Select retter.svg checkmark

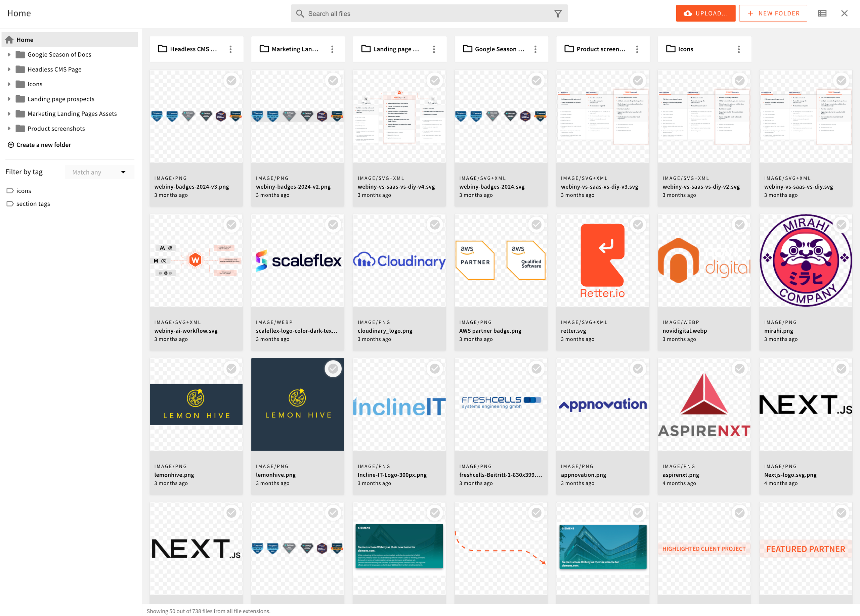[x=638, y=225]
